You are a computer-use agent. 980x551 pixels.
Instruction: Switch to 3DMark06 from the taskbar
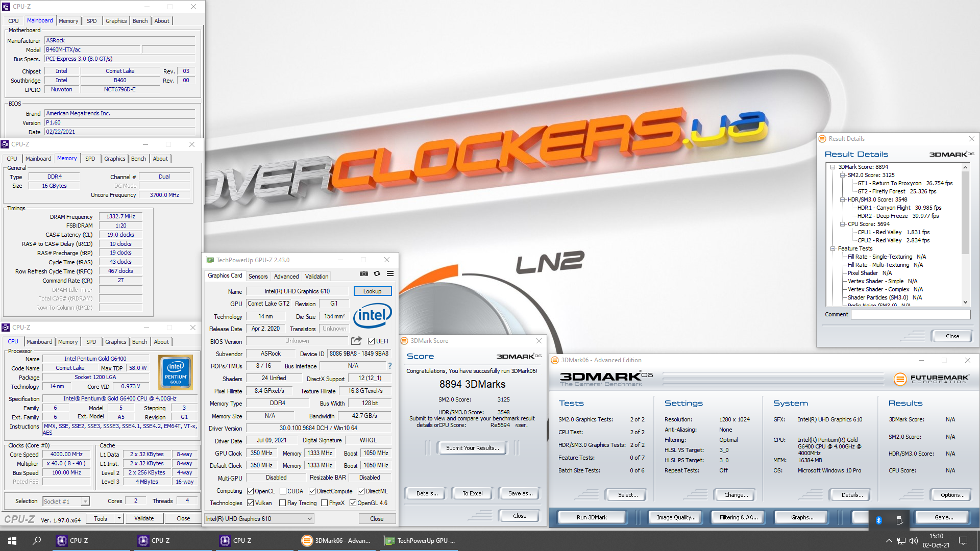point(337,541)
